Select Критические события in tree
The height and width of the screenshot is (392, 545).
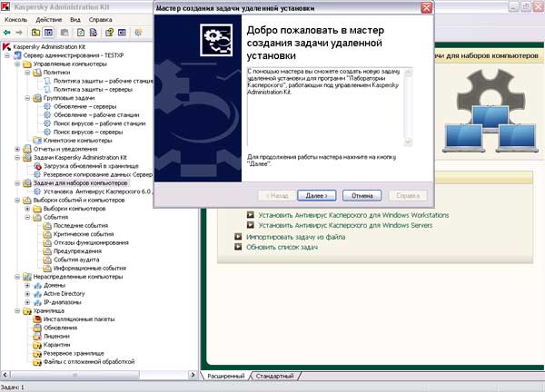click(x=84, y=234)
